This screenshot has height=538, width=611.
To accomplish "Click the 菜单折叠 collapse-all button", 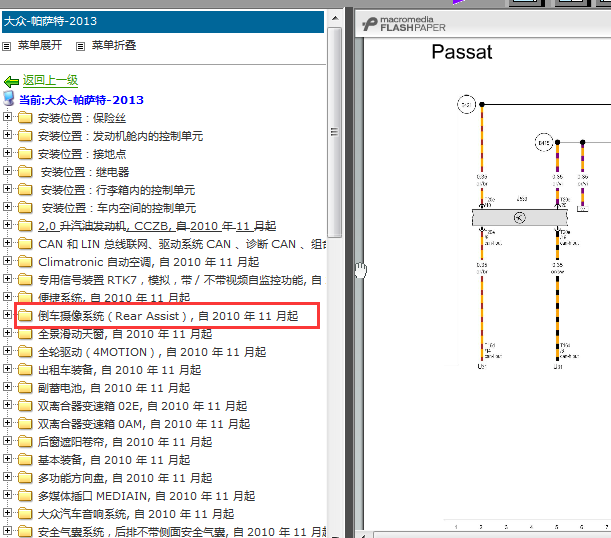I will pyautogui.click(x=114, y=45).
